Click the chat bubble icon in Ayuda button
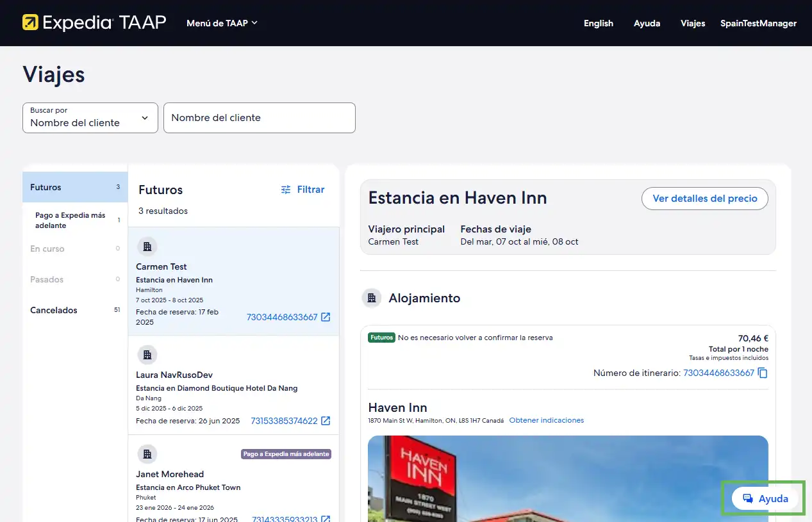Viewport: 812px width, 522px height. pos(747,498)
